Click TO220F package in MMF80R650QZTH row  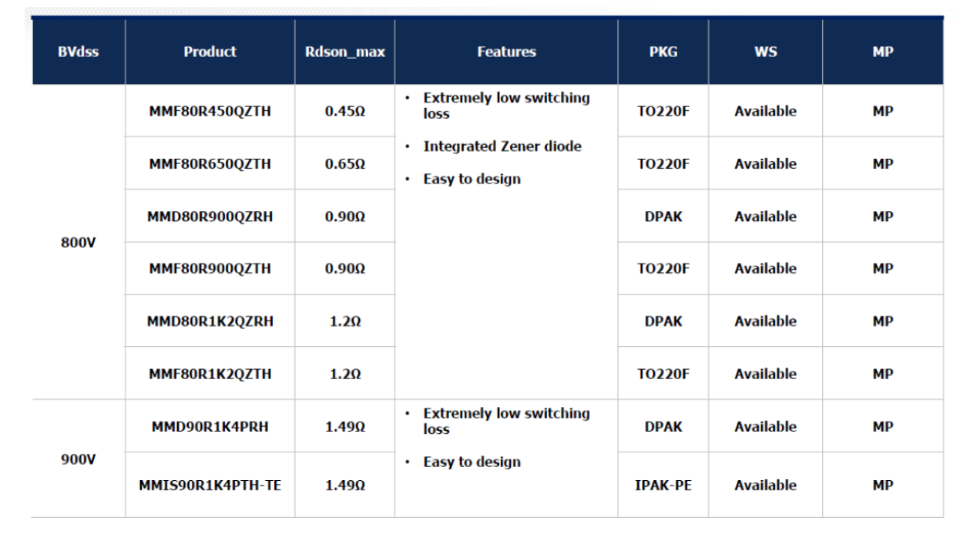point(663,164)
